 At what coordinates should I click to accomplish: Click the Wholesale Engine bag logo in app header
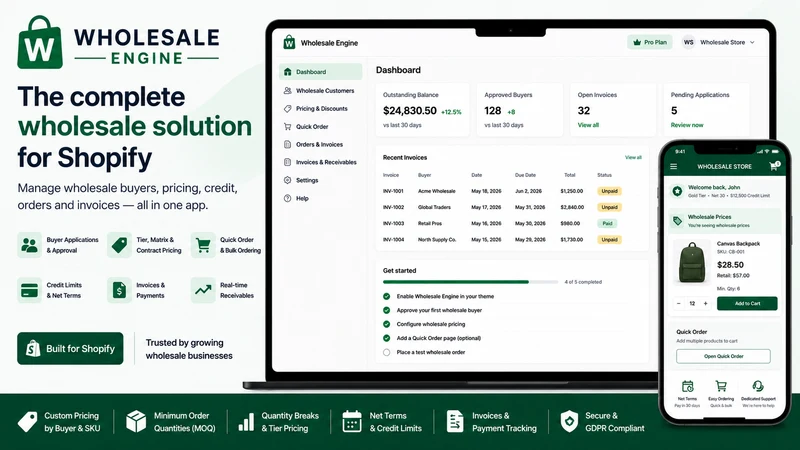(289, 42)
